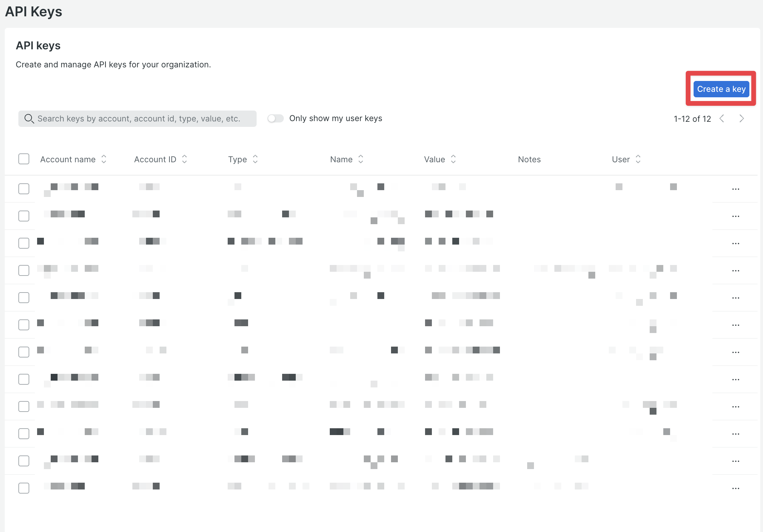Click the search magnifier icon
Screen dimensions: 763x532
pos(29,118)
